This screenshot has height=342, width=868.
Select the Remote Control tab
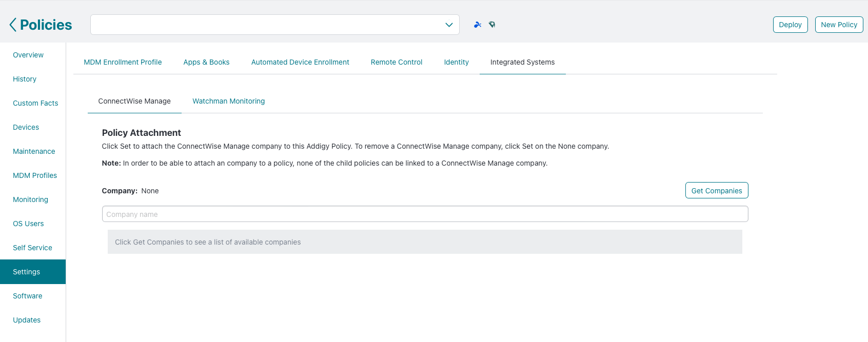(x=397, y=62)
